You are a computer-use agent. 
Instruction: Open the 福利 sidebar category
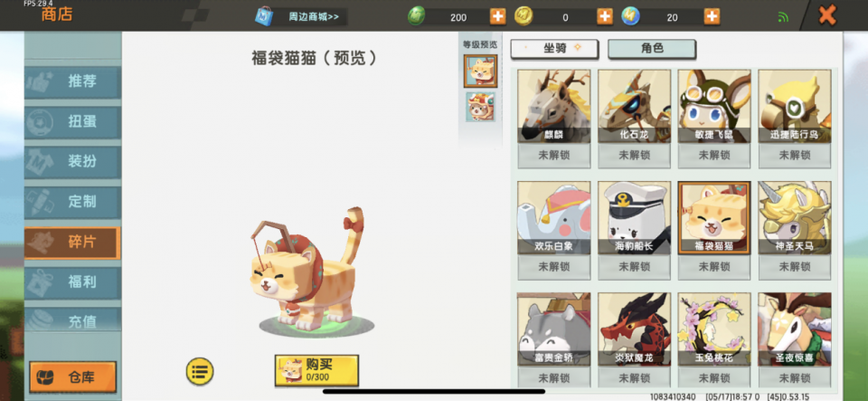(72, 282)
